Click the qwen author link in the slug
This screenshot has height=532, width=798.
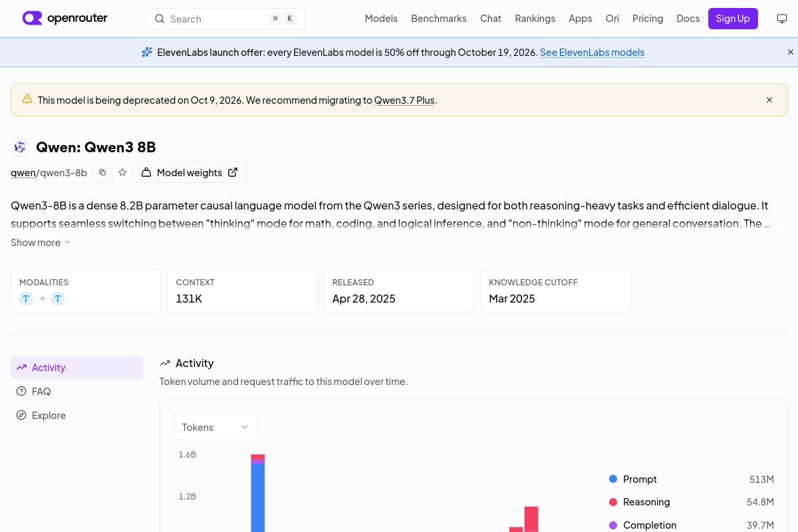click(x=23, y=172)
